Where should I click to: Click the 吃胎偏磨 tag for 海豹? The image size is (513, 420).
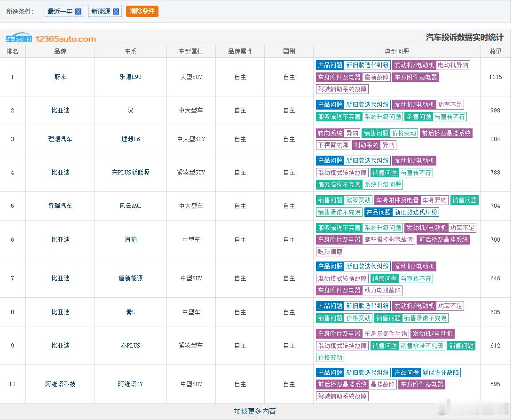(330, 252)
